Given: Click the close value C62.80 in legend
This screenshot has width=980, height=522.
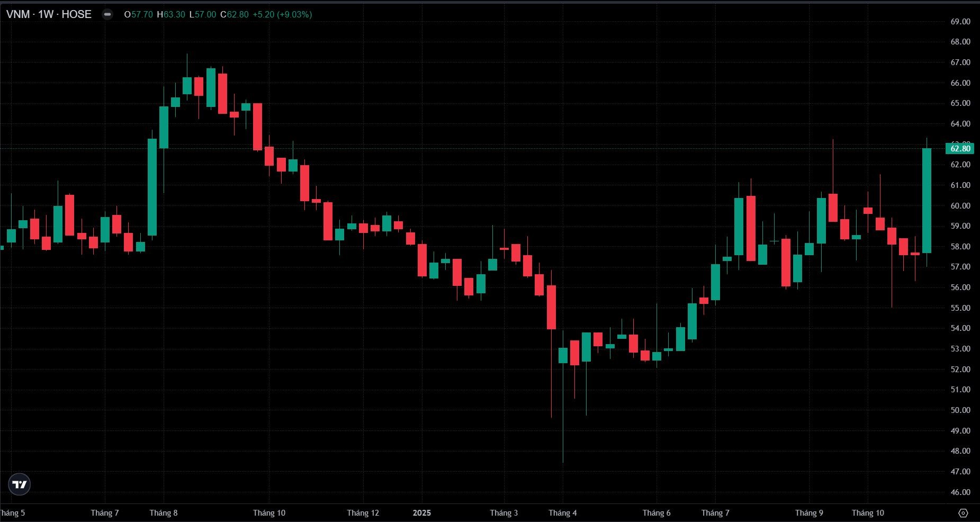Looking at the screenshot, I should (235, 14).
